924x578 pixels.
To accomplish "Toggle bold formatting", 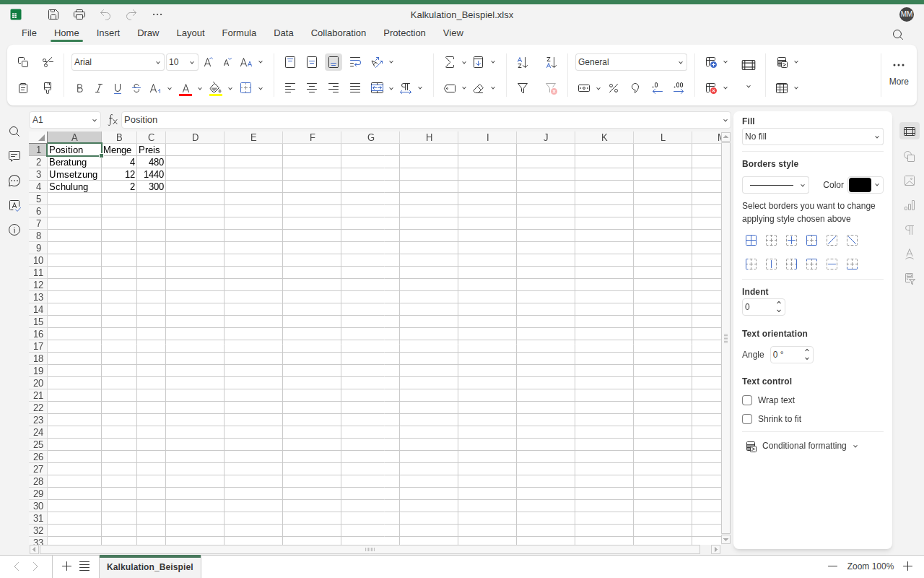I will click(79, 88).
